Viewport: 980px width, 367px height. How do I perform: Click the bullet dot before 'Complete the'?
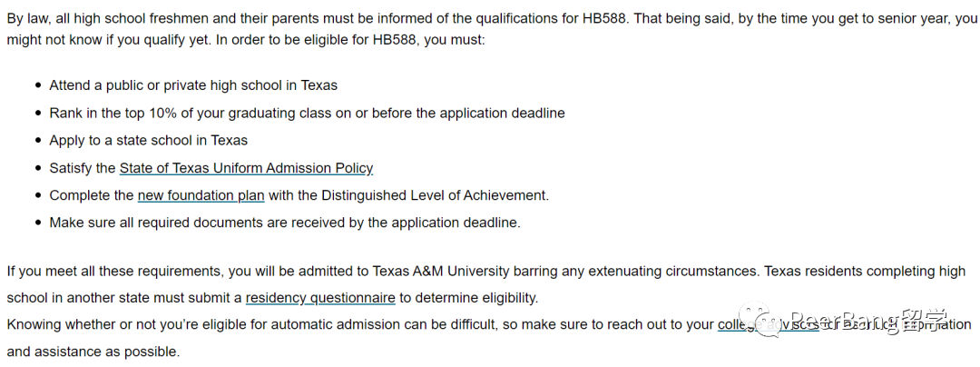tap(39, 195)
